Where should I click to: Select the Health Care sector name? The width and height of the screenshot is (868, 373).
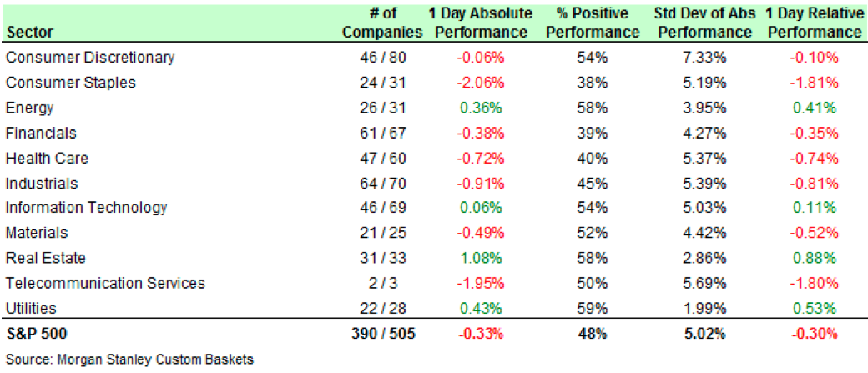point(47,158)
